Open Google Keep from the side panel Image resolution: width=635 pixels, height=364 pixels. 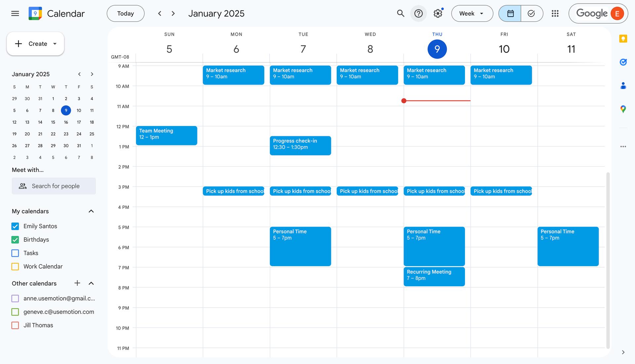[623, 39]
